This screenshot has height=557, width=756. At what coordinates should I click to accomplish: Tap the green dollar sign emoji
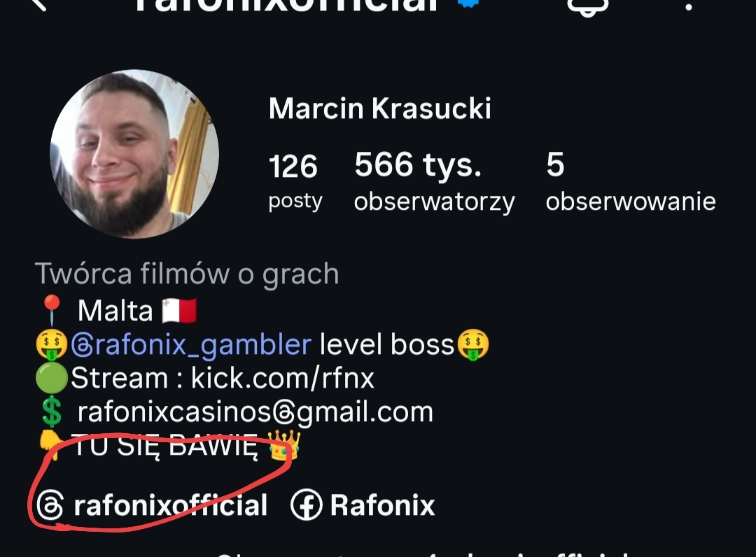pyautogui.click(x=52, y=412)
